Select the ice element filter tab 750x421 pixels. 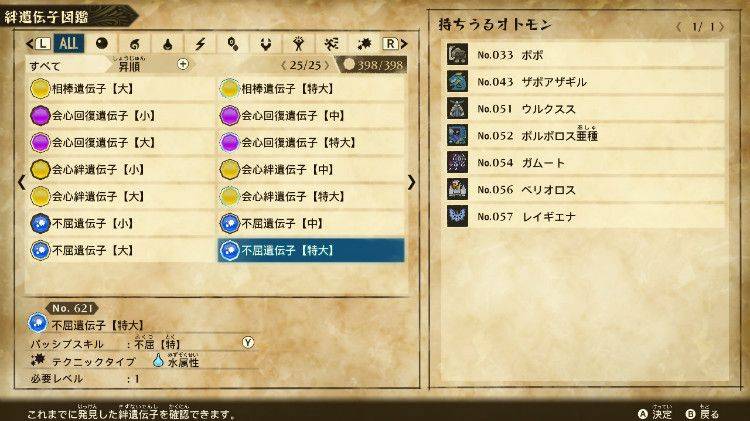[x=233, y=44]
